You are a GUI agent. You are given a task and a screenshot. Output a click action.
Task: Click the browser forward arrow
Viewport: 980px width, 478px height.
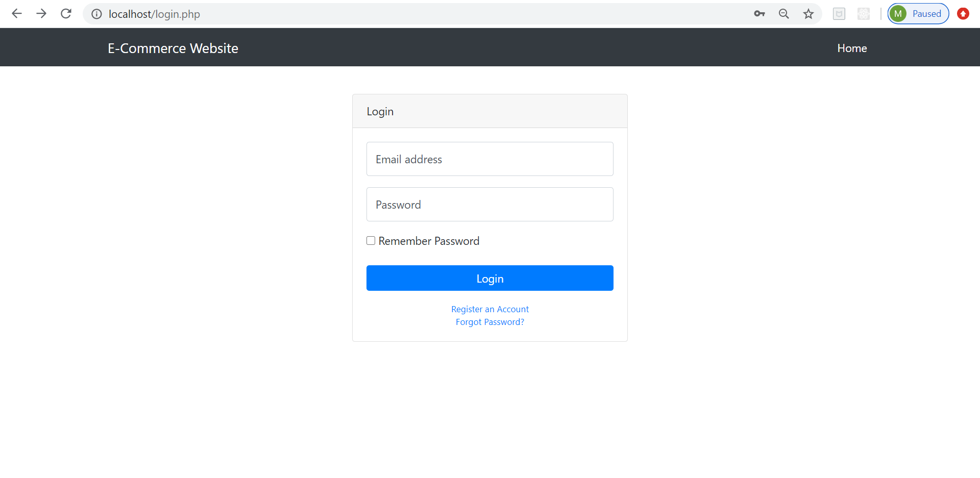[41, 14]
